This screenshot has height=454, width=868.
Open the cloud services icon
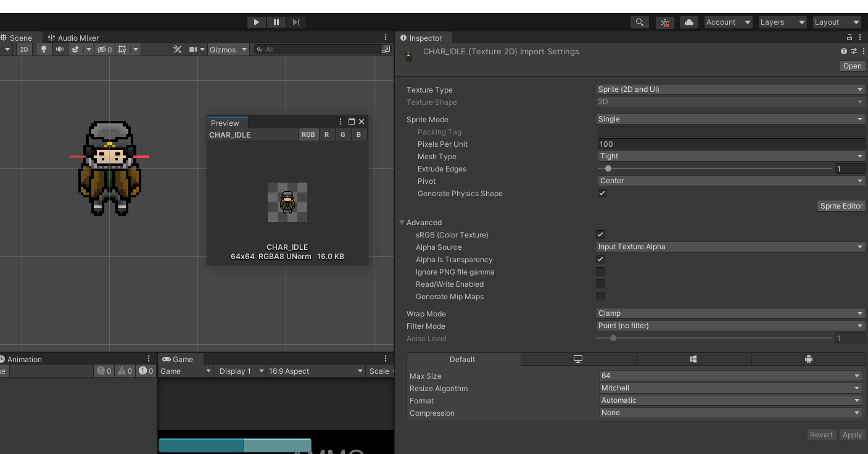coord(689,22)
